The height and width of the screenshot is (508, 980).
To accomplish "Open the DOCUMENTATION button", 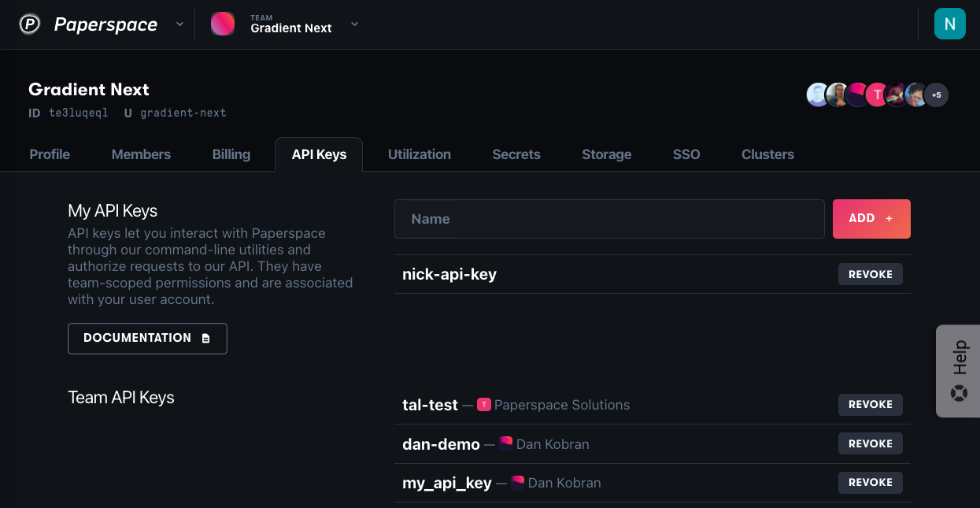I will tap(147, 338).
